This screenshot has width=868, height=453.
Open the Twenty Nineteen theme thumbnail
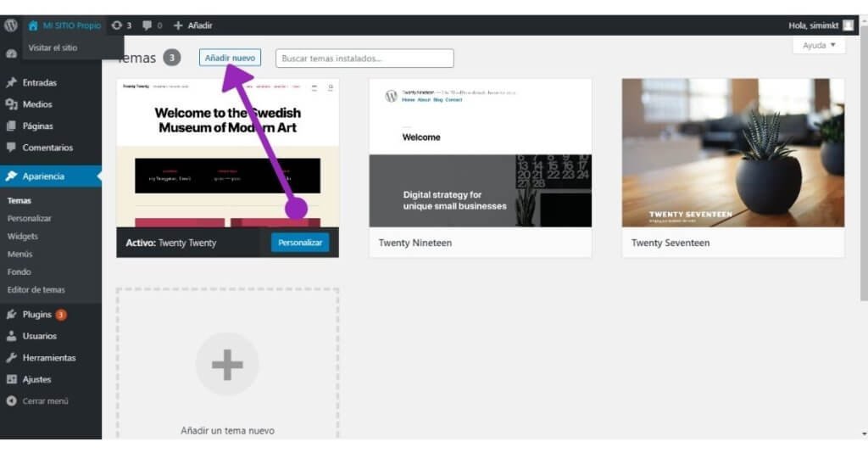tap(481, 153)
